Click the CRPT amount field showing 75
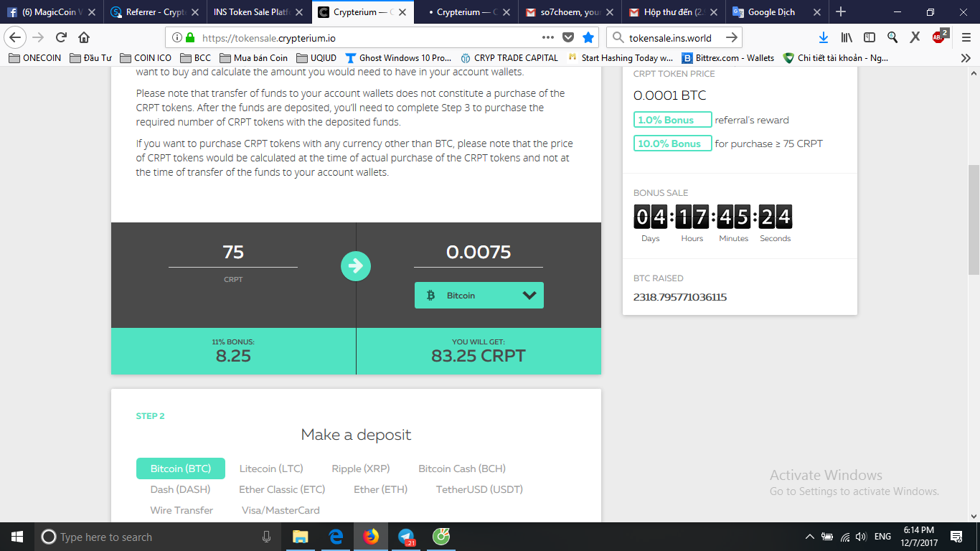980x551 pixels. (233, 253)
